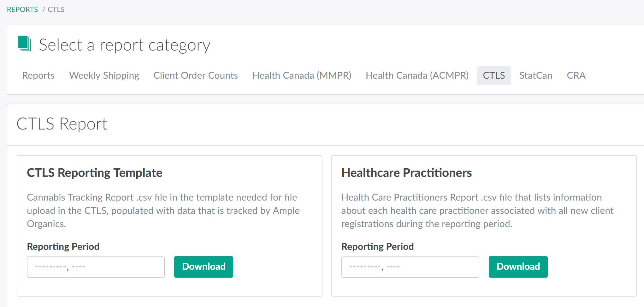Click the CTLS Report section title
644x307 pixels.
62,124
